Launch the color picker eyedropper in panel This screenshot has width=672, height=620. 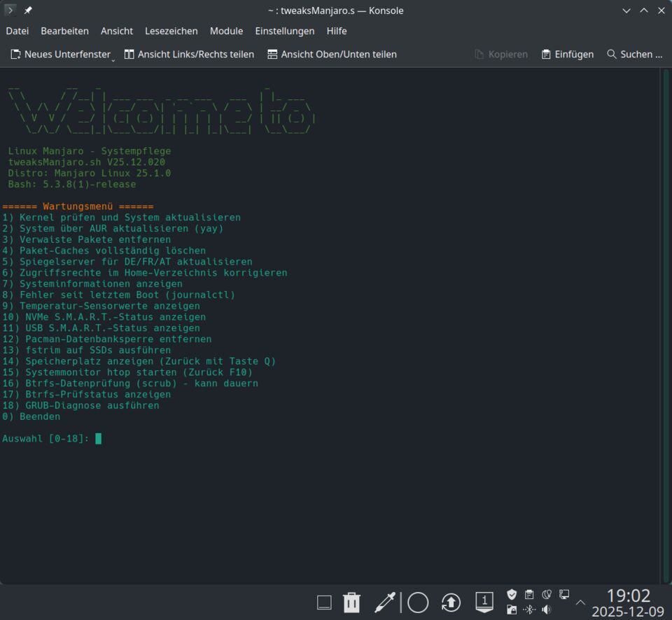[x=385, y=602]
